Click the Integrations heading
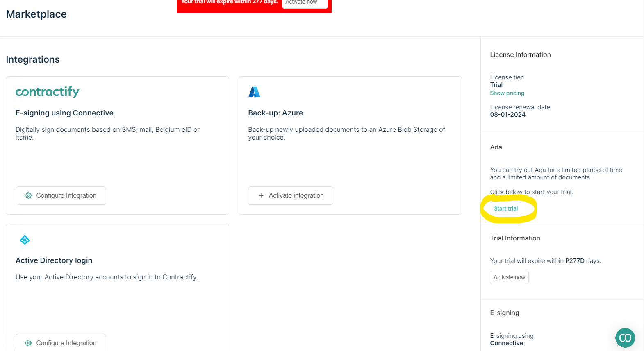The width and height of the screenshot is (644, 351). pos(33,59)
